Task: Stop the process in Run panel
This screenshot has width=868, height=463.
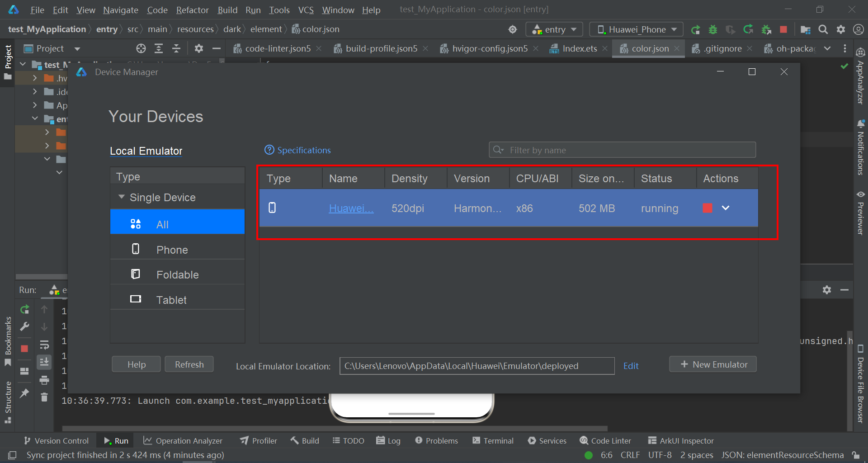Action: click(24, 349)
